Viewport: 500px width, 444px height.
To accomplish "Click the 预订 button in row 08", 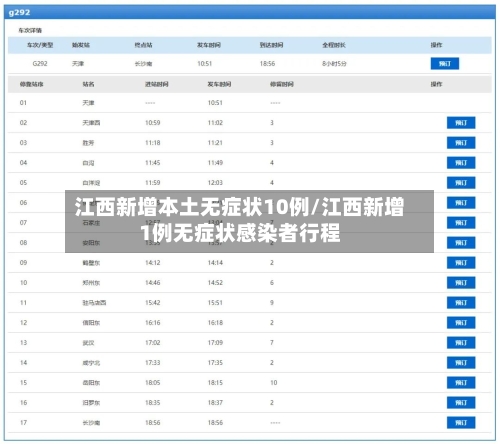I will [461, 243].
